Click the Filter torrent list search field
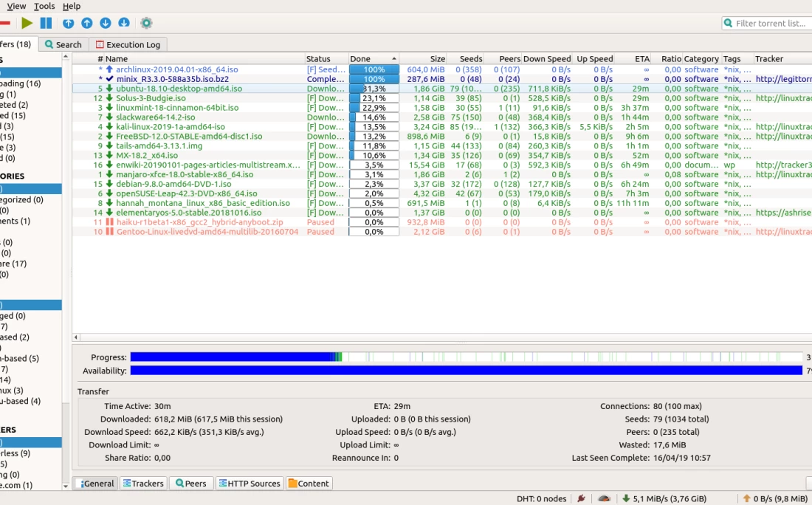Viewport: 812px width, 505px height. 768,24
